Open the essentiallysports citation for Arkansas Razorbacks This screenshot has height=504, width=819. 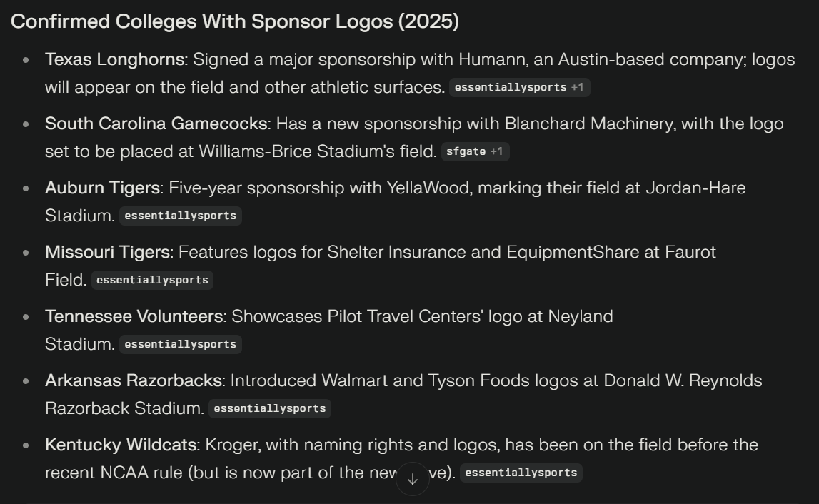(x=269, y=408)
